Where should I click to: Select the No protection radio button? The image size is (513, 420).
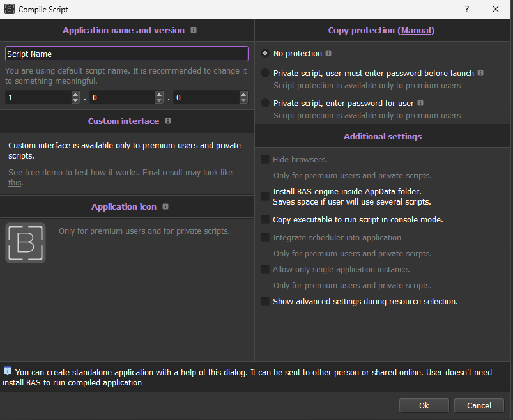(264, 53)
